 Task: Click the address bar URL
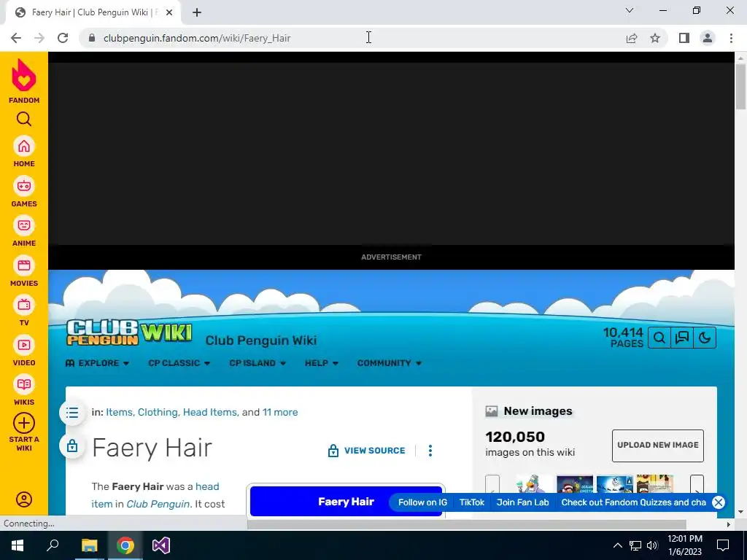pos(197,38)
